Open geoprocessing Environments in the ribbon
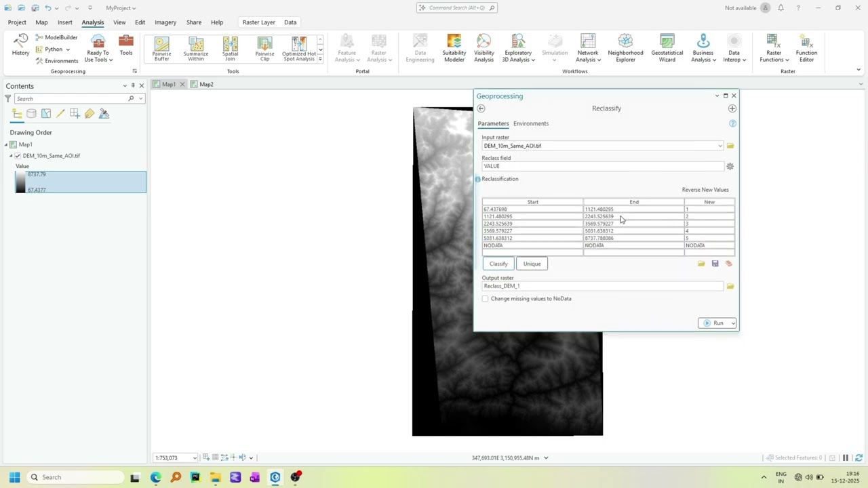 tap(57, 61)
